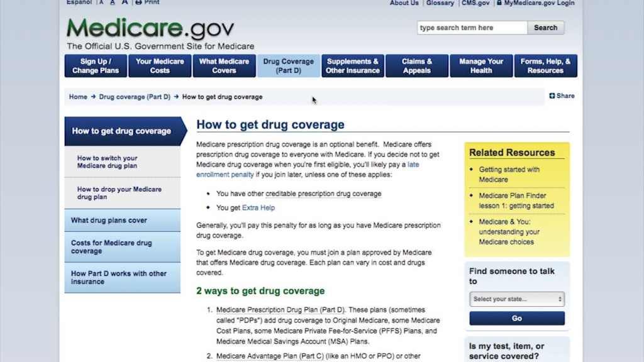Open How Part D works with other insurance
Image resolution: width=644 pixels, height=362 pixels.
(x=123, y=278)
